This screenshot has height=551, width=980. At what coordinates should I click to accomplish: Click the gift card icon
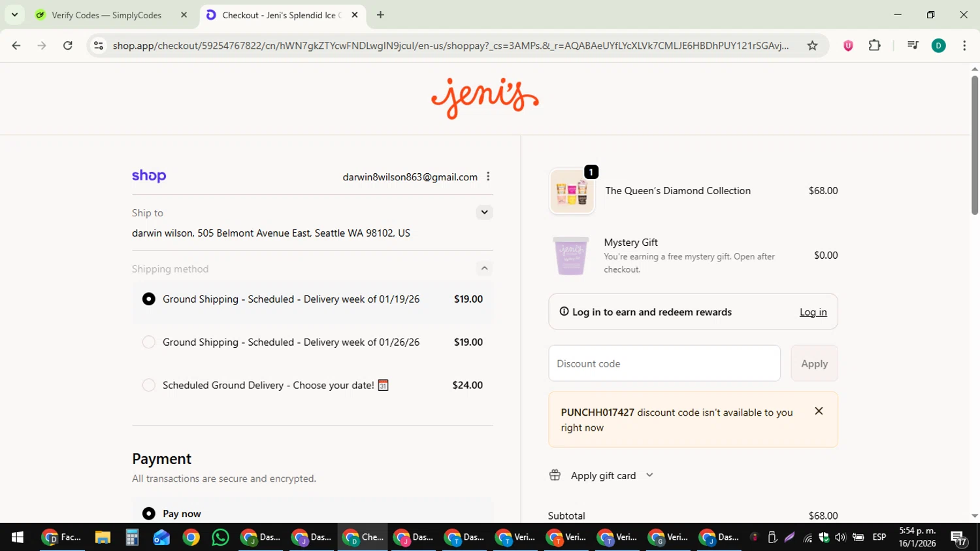pyautogui.click(x=555, y=475)
